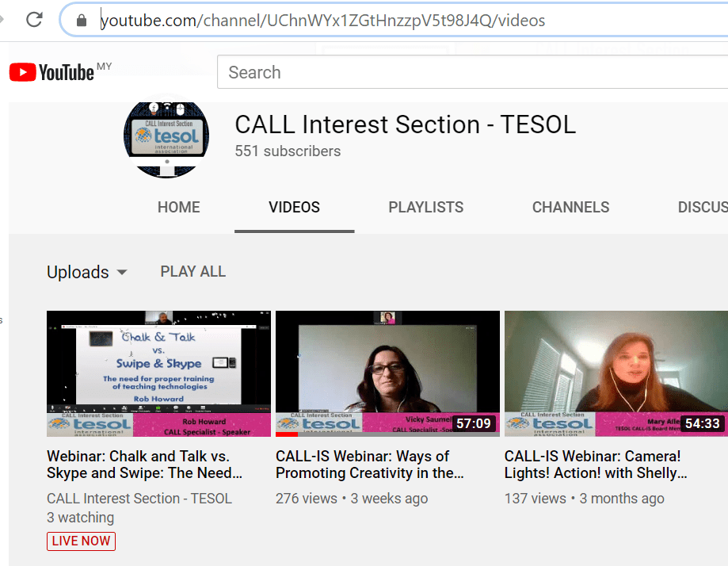Click into the YouTube Search box
The image size is (728, 566).
pos(472,72)
